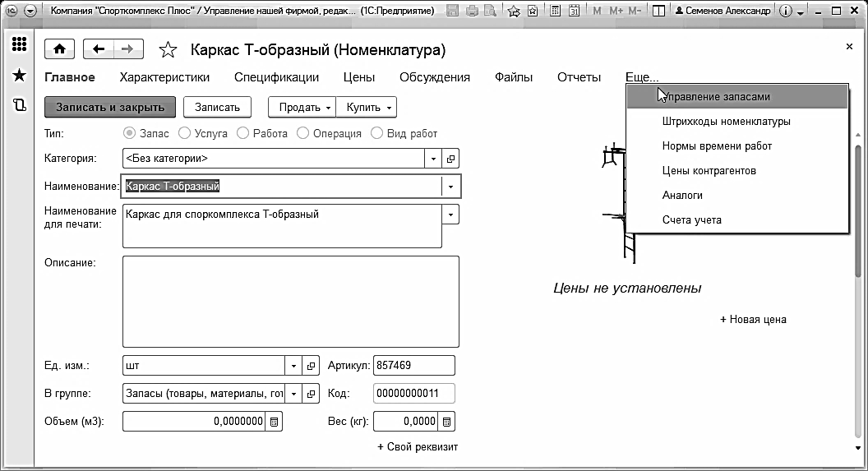Viewport: 868px width, 471px height.
Task: Open the Отчеты tab
Action: [579, 77]
